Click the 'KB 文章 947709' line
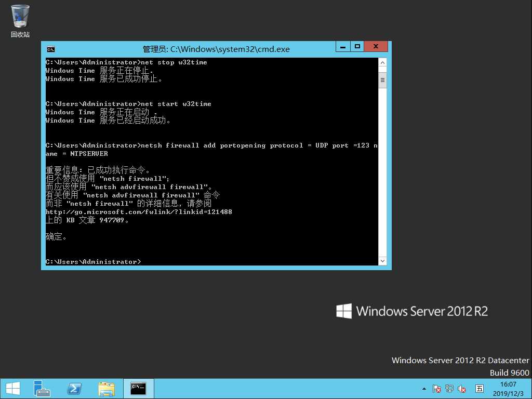The height and width of the screenshot is (399, 532). point(87,220)
